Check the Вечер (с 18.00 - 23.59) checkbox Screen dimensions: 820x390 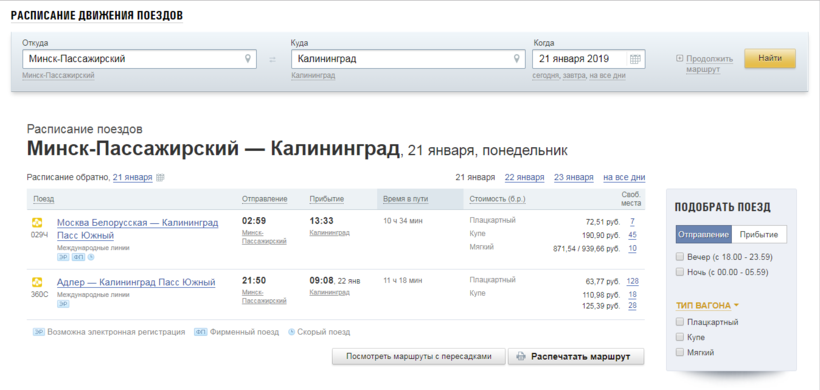(679, 257)
